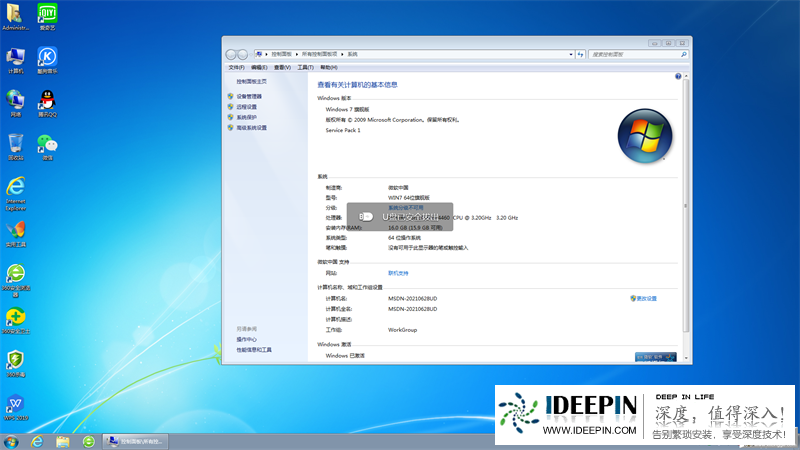Go back with the navigation back arrow

coord(231,54)
